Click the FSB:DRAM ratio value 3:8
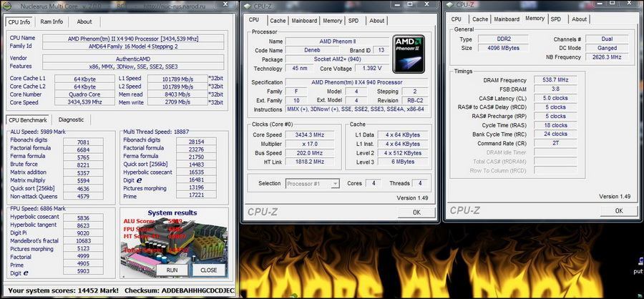Screen dimensions: 644x299 click(555, 89)
